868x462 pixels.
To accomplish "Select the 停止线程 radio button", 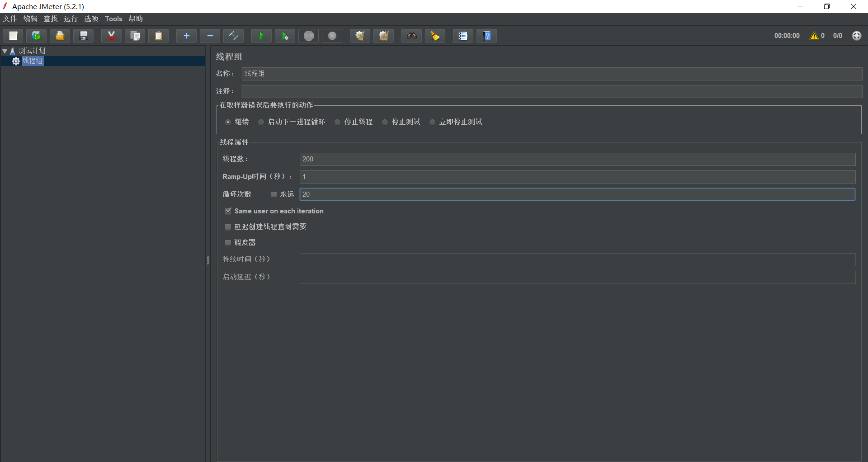I will point(337,122).
